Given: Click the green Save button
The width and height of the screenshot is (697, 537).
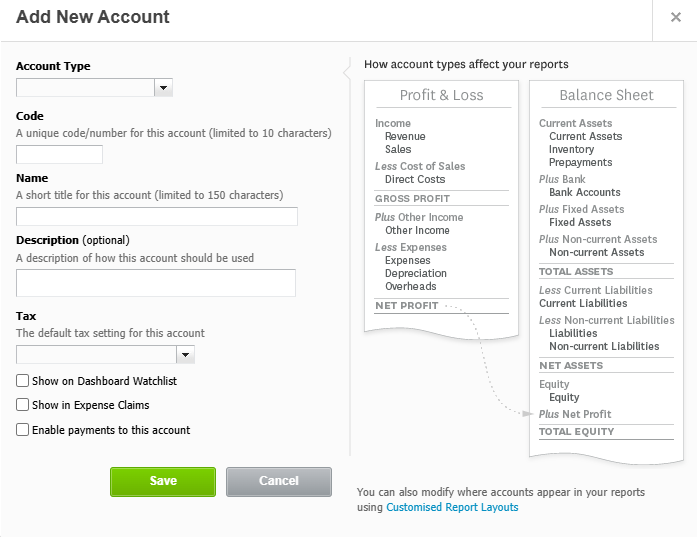Looking at the screenshot, I should [x=163, y=482].
